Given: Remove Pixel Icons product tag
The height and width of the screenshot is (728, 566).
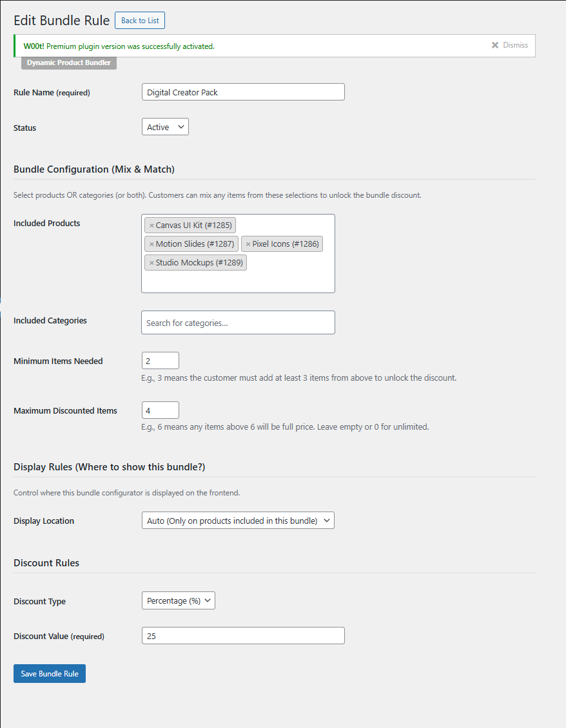Looking at the screenshot, I should point(248,244).
